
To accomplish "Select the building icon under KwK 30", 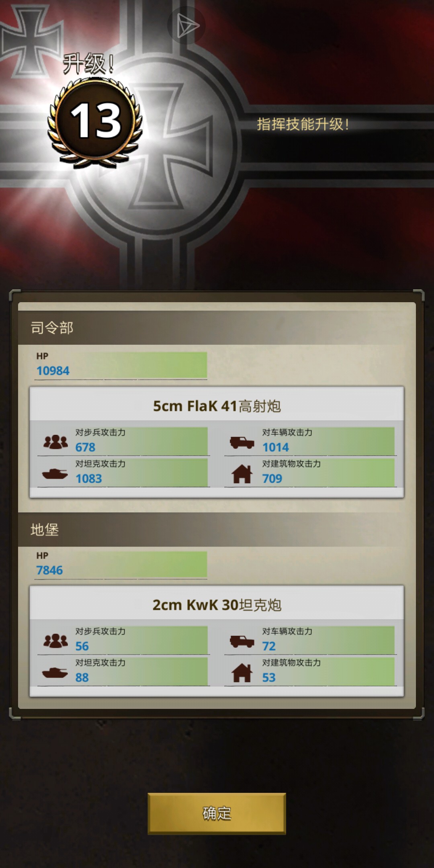I will coord(242,672).
